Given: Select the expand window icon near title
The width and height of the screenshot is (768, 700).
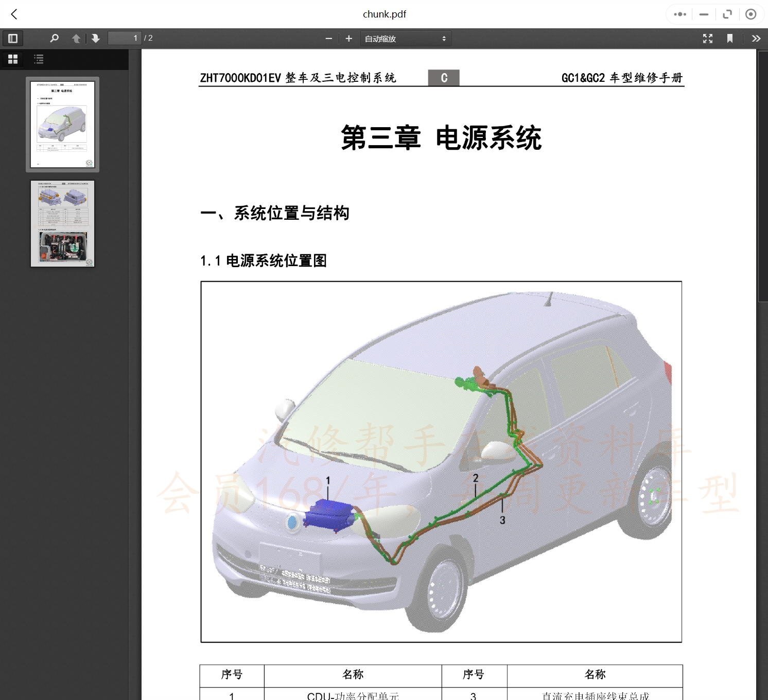Looking at the screenshot, I should tap(727, 14).
